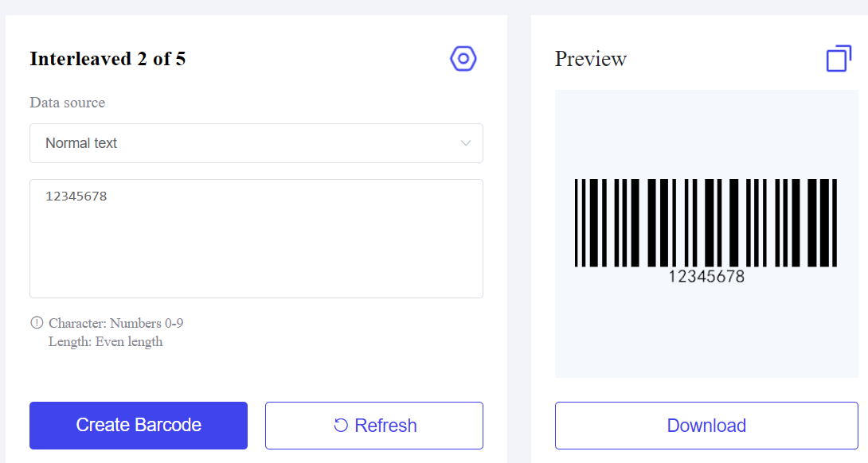Screen dimensions: 868x463
Task: Click the circular arrow icon on Refresh
Action: point(341,426)
